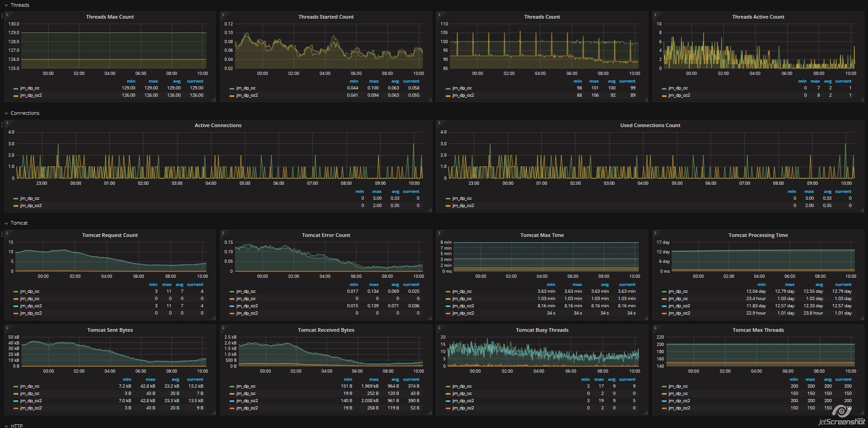The width and height of the screenshot is (868, 428).
Task: Open Tomcat Received Bytes panel title menu
Action: pyautogui.click(x=326, y=330)
